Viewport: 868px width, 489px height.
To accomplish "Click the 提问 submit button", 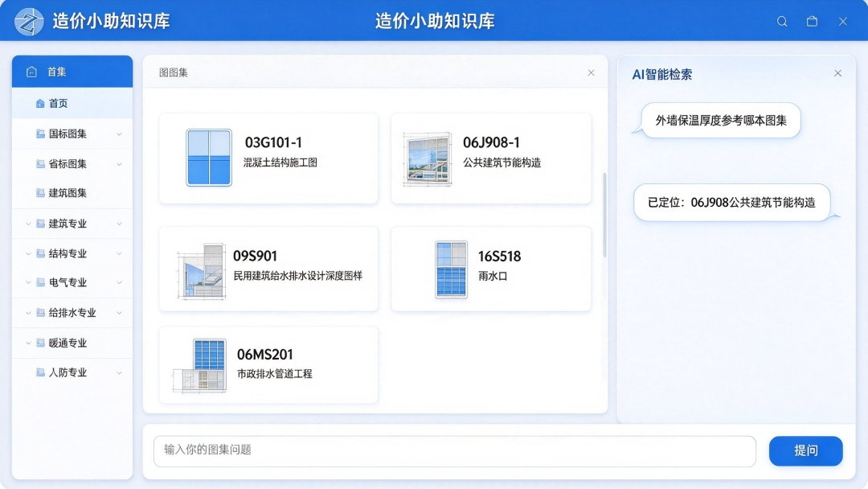I will (805, 450).
